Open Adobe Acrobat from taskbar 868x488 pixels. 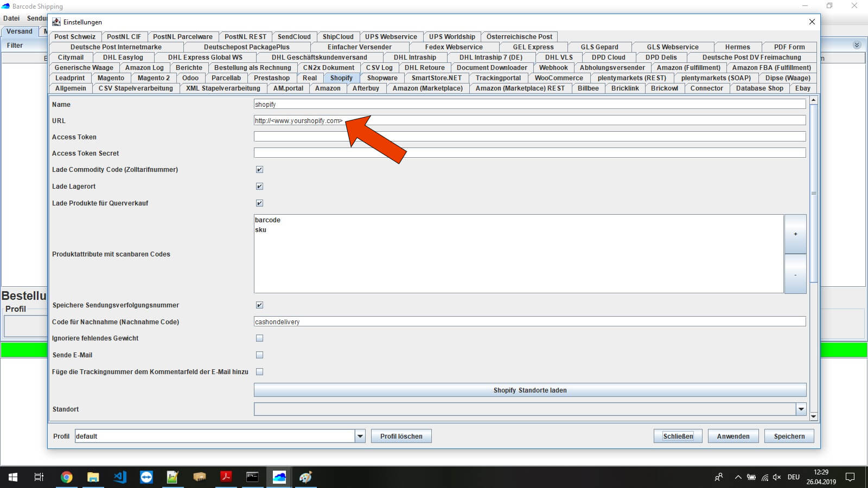click(x=226, y=477)
